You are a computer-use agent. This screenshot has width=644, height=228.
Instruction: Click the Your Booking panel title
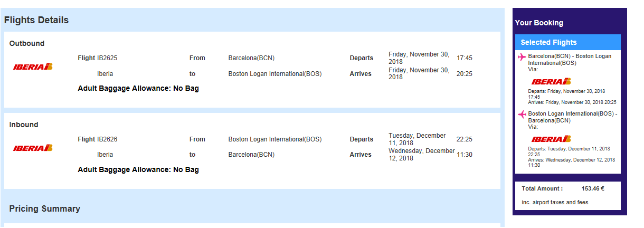[539, 23]
